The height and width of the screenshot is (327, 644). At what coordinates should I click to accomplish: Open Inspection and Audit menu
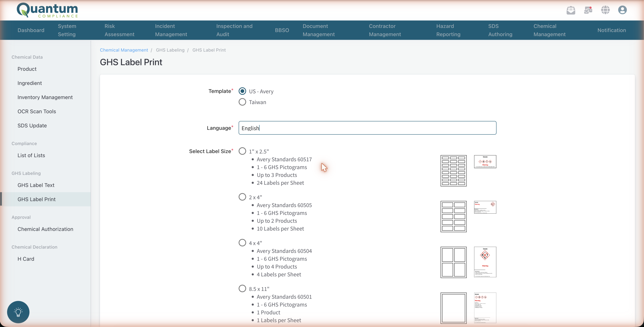point(234,30)
